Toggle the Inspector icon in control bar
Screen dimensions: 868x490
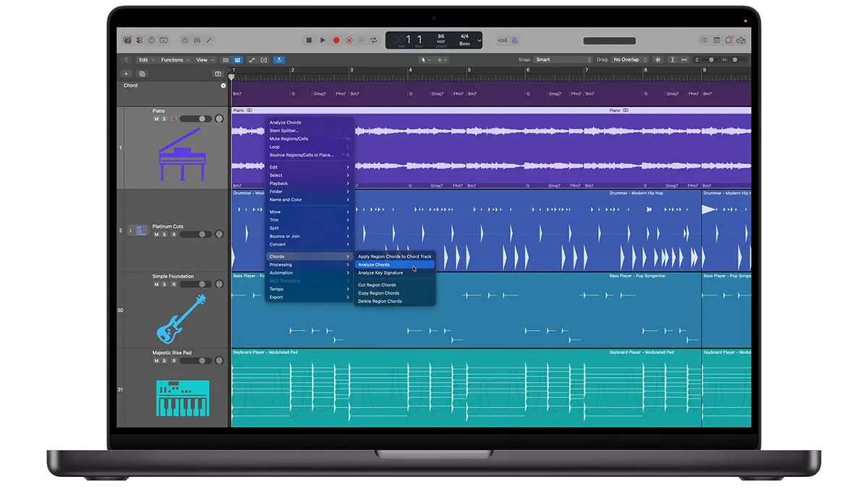pyautogui.click(x=139, y=41)
